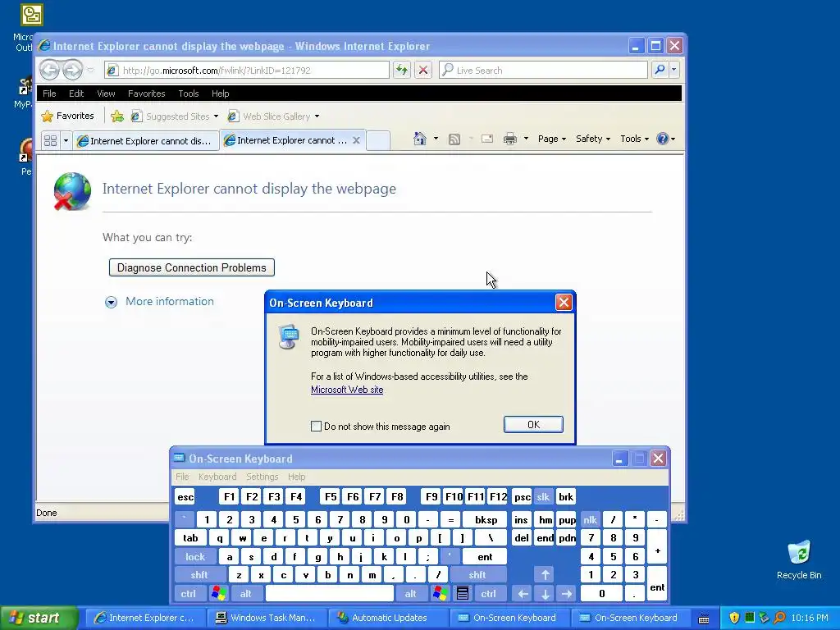Open the Print options dropdown arrow
840x630 pixels.
pyautogui.click(x=526, y=139)
